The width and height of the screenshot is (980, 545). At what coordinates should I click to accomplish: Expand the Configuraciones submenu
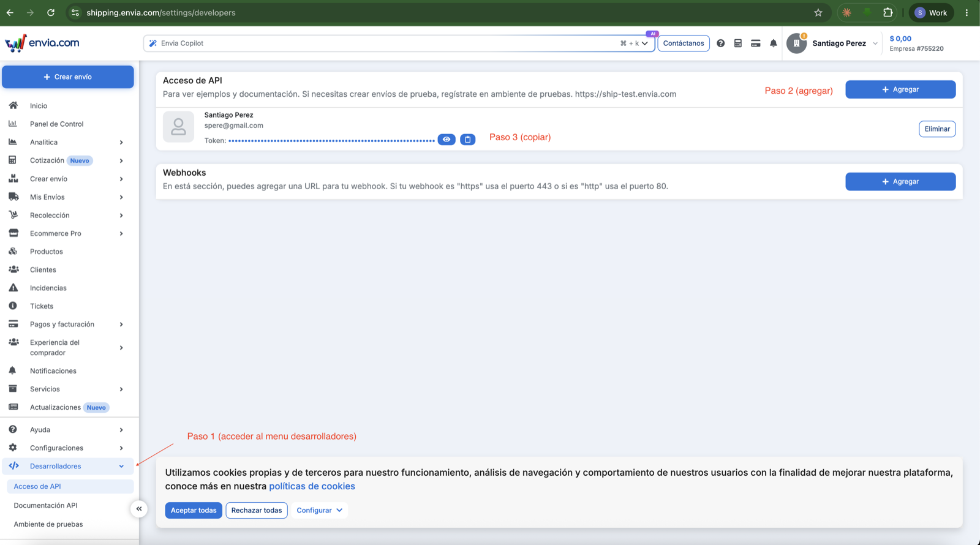(x=121, y=448)
